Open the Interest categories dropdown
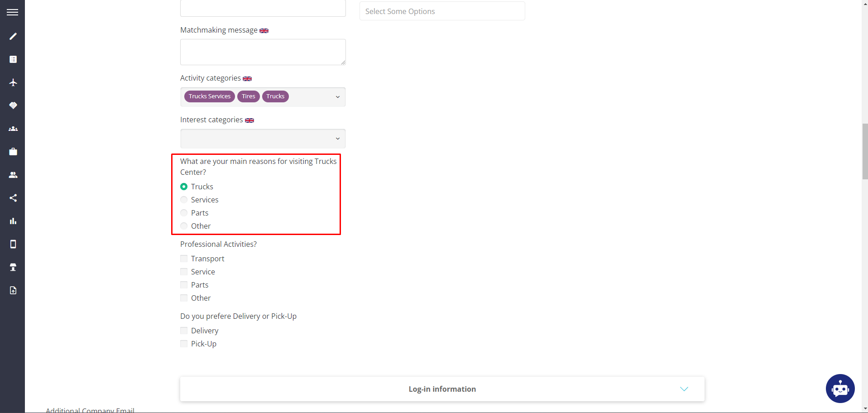 [338, 138]
